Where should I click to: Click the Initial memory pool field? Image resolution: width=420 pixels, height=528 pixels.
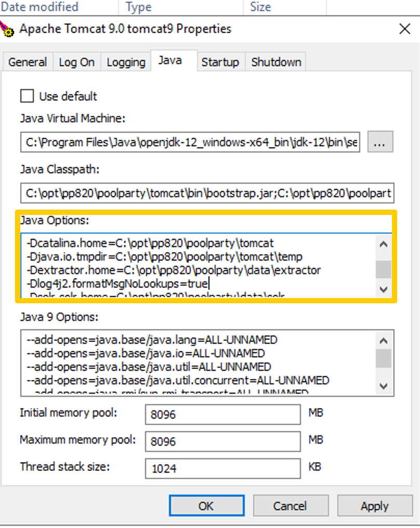[x=223, y=415]
